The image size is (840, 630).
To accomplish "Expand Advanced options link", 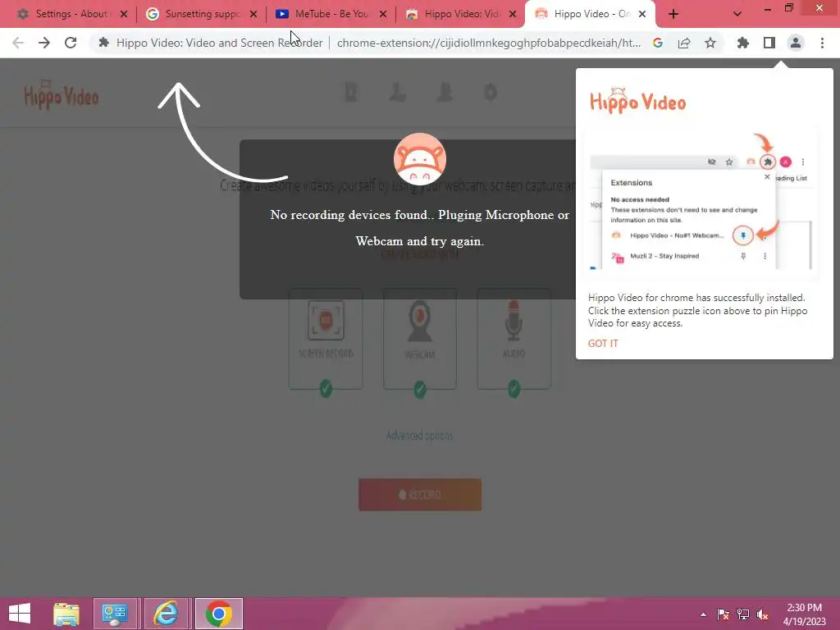I will tap(420, 436).
